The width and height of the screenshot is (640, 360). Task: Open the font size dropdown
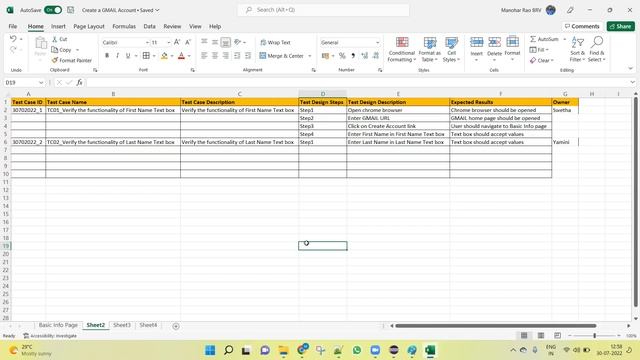[168, 42]
